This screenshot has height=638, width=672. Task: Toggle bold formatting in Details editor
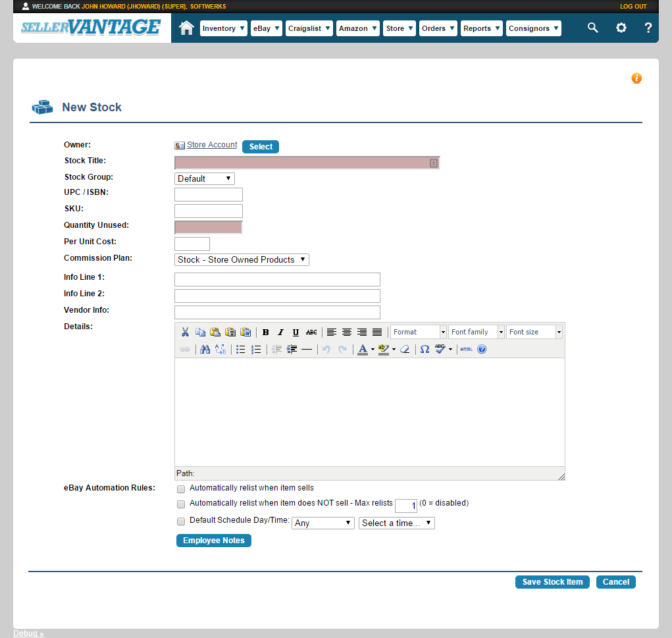[266, 332]
